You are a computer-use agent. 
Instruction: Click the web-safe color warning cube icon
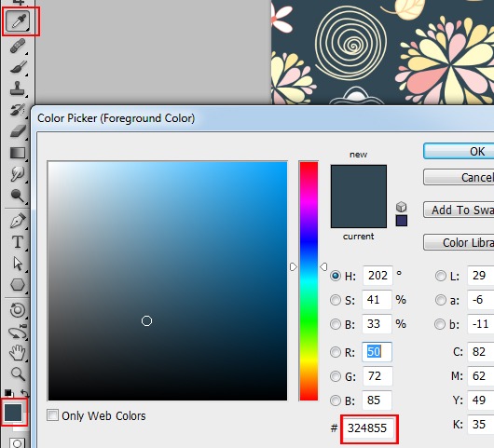coord(402,207)
